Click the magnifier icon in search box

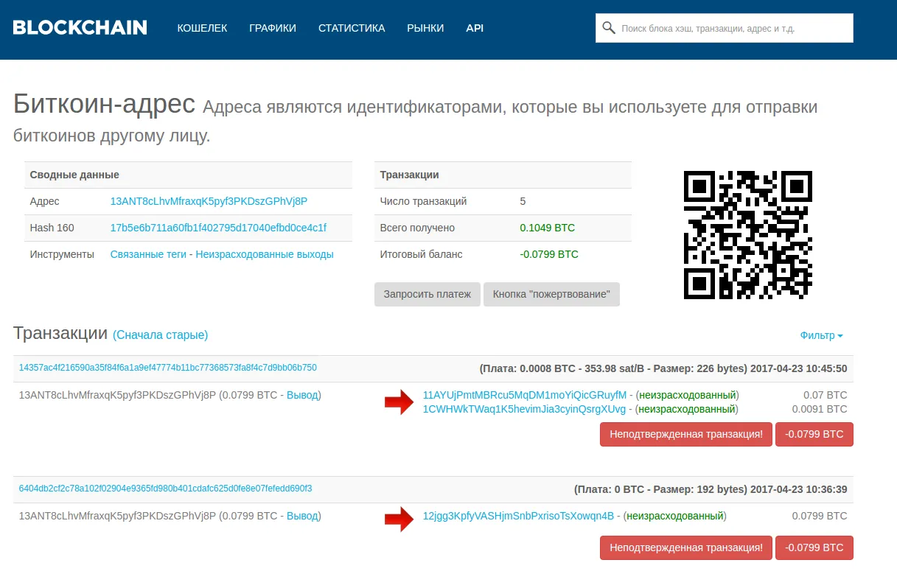pos(609,28)
